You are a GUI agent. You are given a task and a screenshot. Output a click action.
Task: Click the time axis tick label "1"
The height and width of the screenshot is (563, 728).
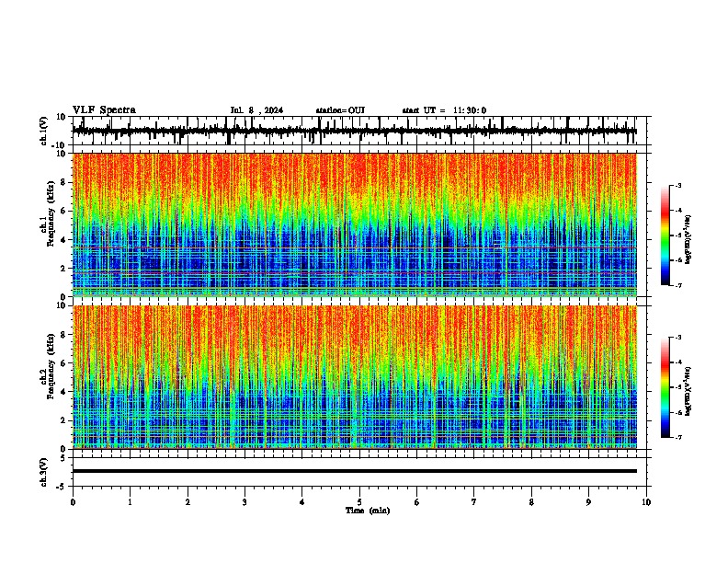(130, 502)
